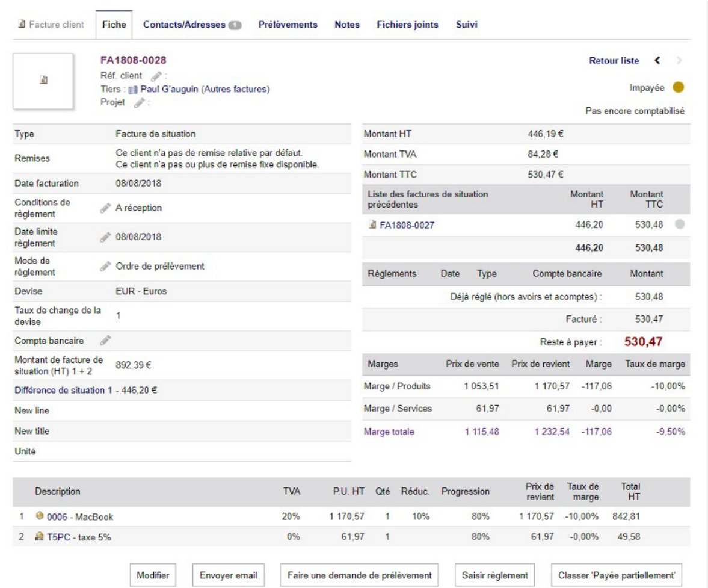Click the Montant TVA value 84,28 €
This screenshot has width=708, height=588.
[543, 154]
